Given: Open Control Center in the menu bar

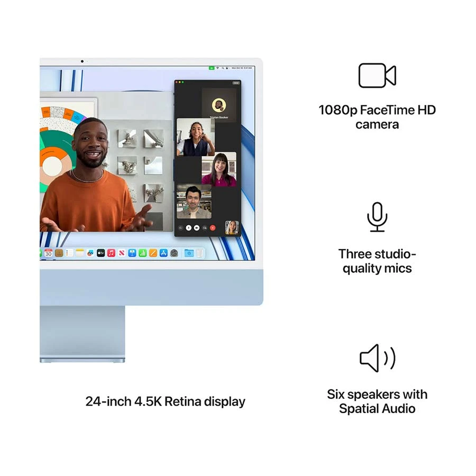Looking at the screenshot, I should click(x=227, y=68).
